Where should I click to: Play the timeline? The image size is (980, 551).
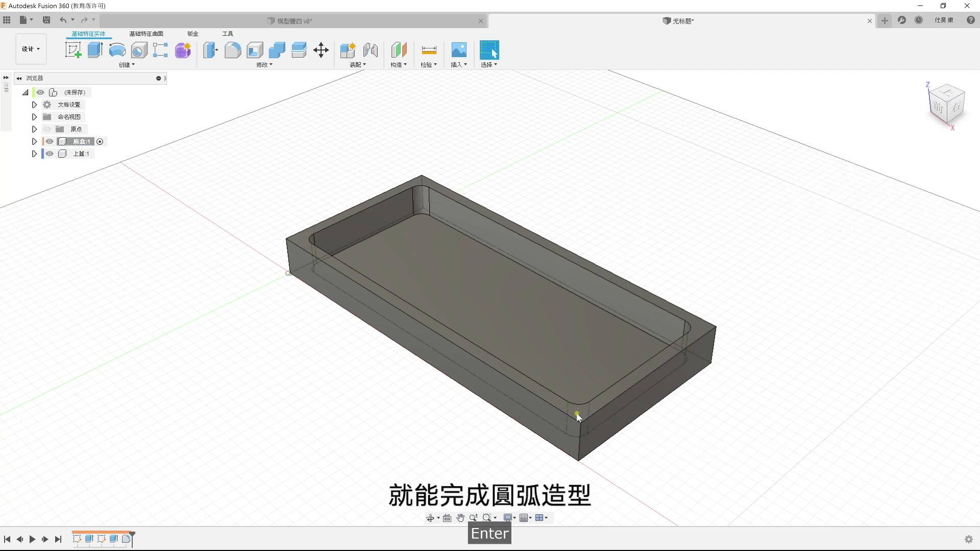(32, 539)
